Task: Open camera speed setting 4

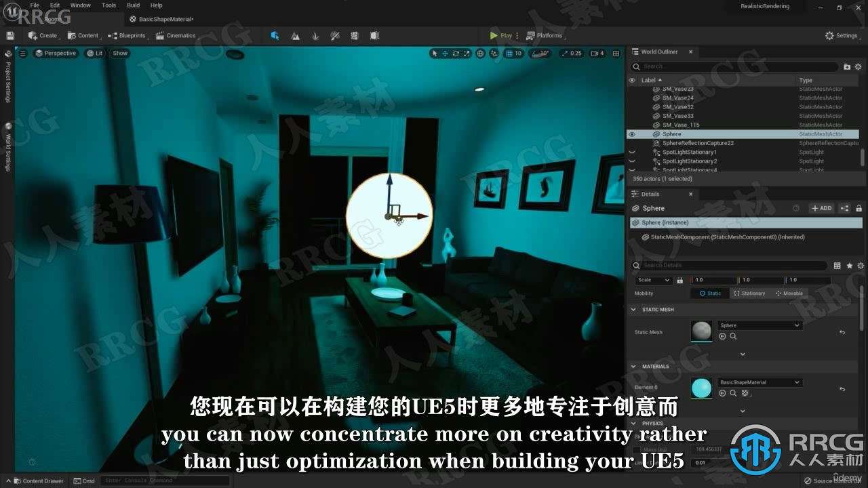Action: tap(597, 53)
